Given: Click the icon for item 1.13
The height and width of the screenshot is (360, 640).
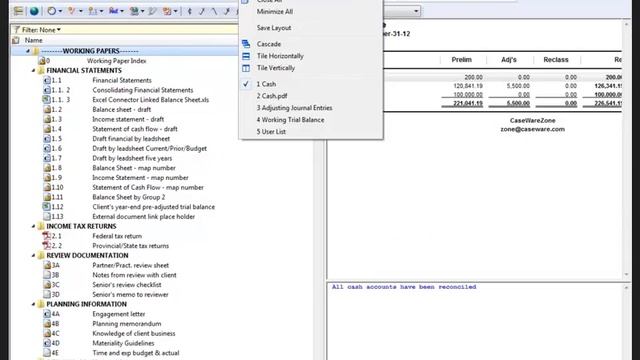Looking at the screenshot, I should click(x=47, y=217).
